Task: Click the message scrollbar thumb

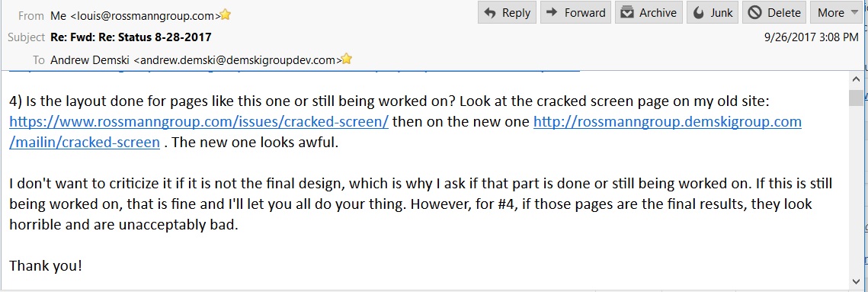Action: (856, 98)
